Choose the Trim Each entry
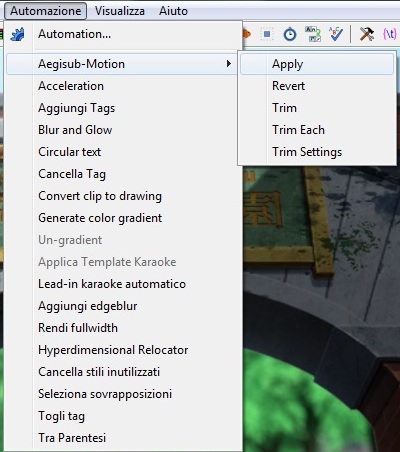The image size is (400, 452). (x=317, y=130)
